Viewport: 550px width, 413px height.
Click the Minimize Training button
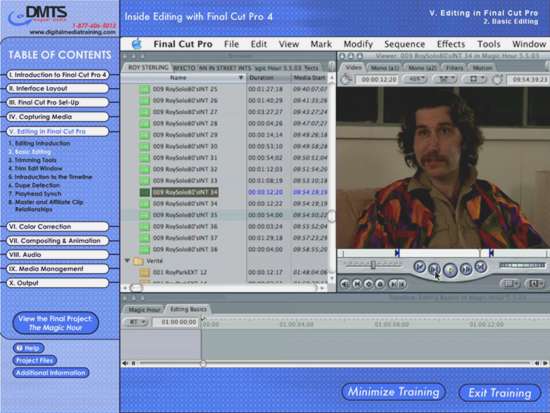(393, 392)
